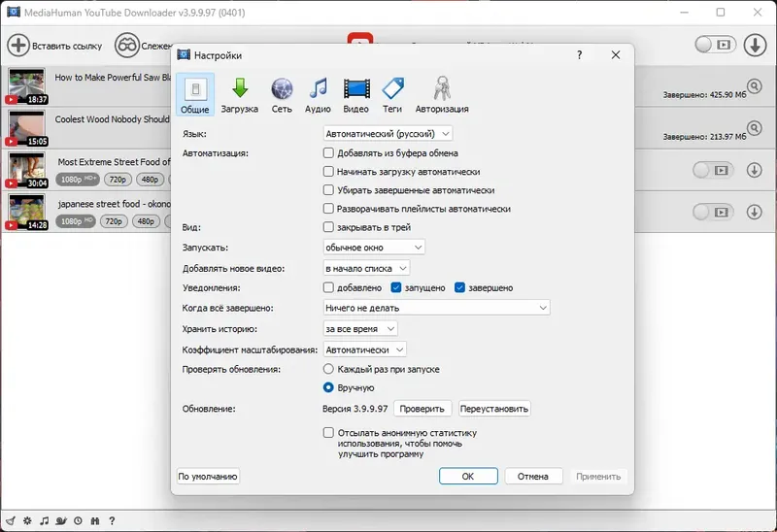
Task: Click the music note icon in status bar
Action: point(44,520)
